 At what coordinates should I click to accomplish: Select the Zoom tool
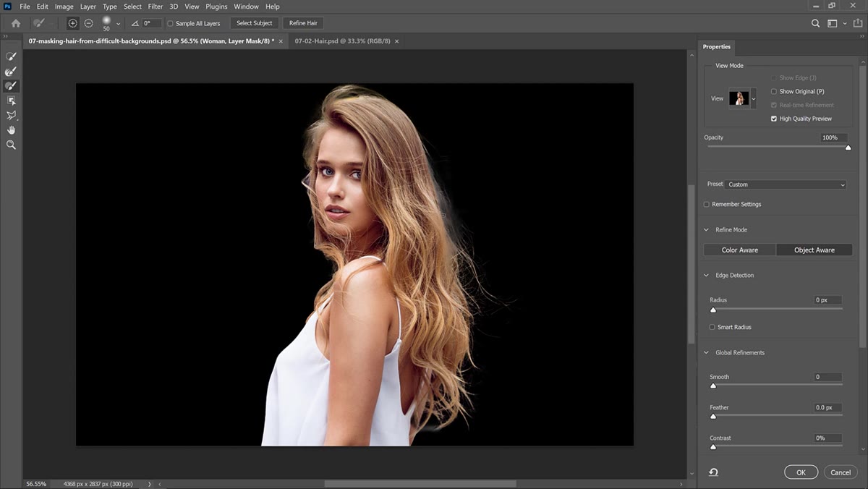click(11, 145)
